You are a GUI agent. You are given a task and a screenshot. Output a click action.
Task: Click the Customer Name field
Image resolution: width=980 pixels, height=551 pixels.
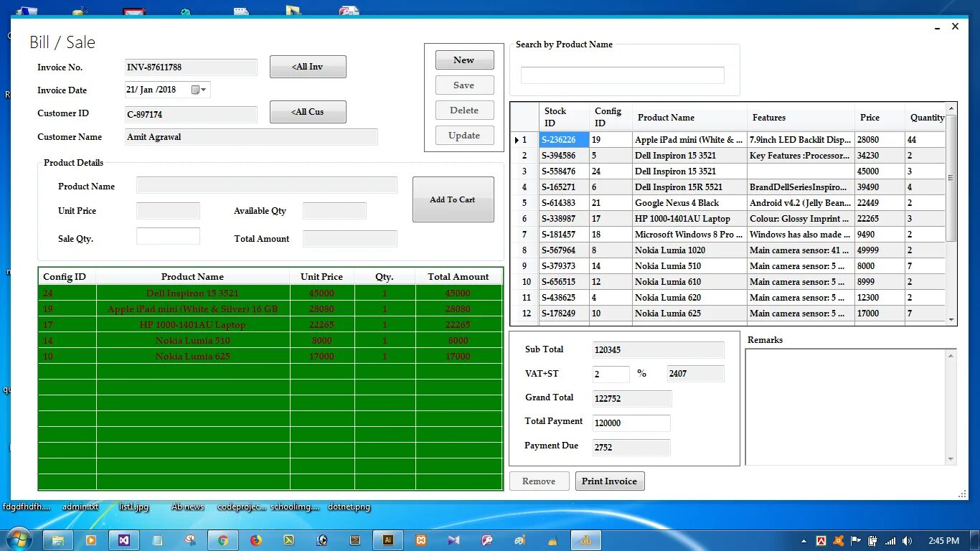(x=251, y=137)
